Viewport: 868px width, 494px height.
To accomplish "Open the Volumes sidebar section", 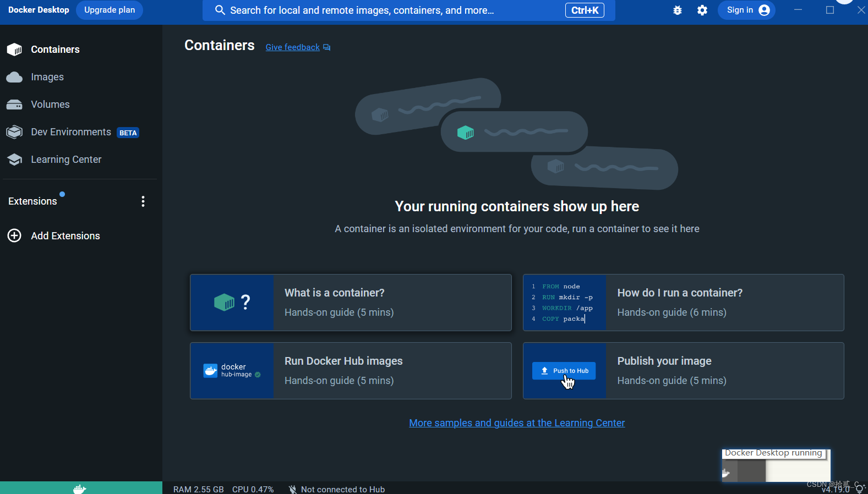I will coord(50,105).
